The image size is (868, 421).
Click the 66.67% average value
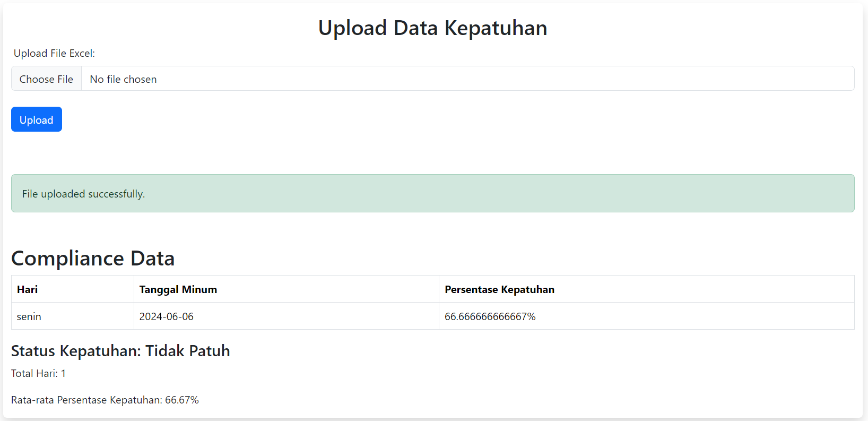[182, 400]
